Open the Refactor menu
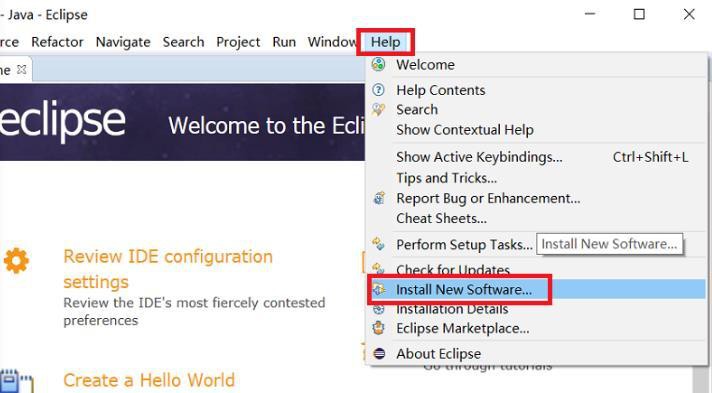The width and height of the screenshot is (712, 393). point(57,42)
